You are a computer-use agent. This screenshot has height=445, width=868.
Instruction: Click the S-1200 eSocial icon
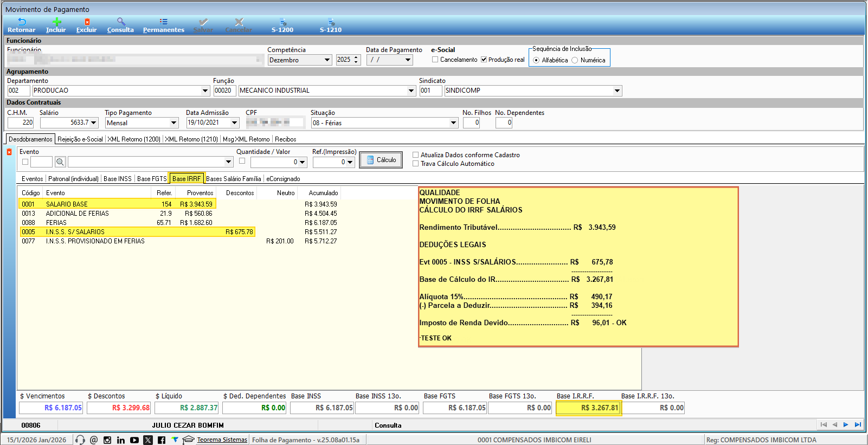tap(282, 22)
